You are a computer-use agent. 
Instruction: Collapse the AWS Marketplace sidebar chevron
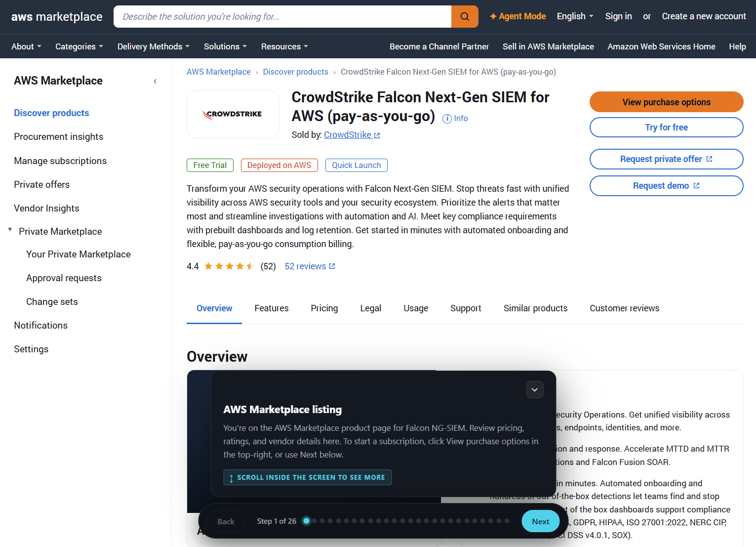coord(155,81)
